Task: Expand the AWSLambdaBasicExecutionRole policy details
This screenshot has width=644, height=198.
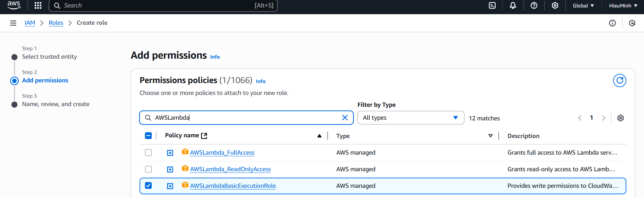Action: click(x=170, y=186)
